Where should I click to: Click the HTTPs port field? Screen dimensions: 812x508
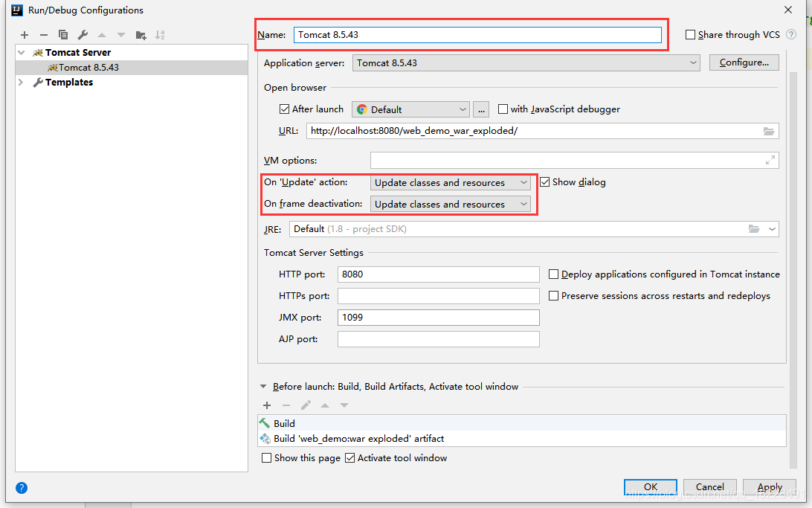click(x=438, y=296)
